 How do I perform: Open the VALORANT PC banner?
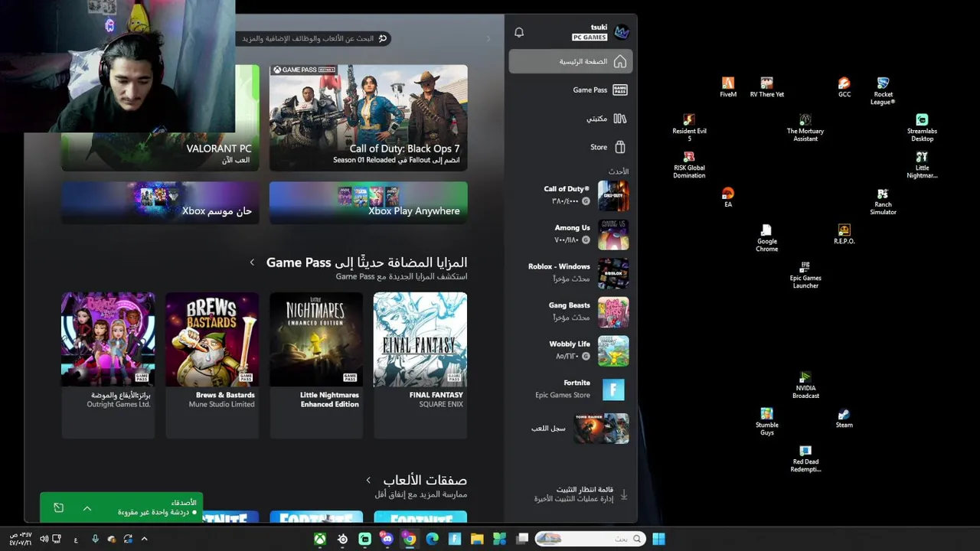click(160, 118)
